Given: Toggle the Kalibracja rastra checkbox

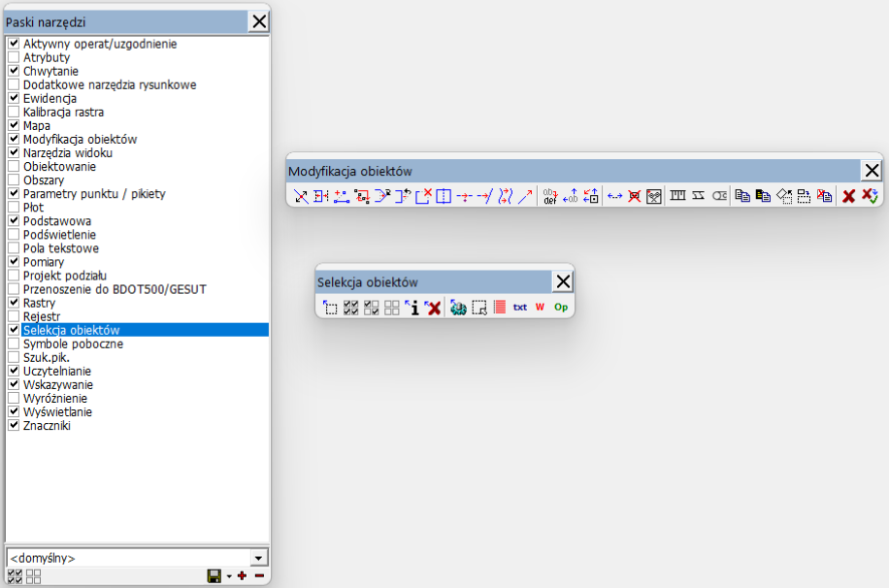Looking at the screenshot, I should point(14,112).
